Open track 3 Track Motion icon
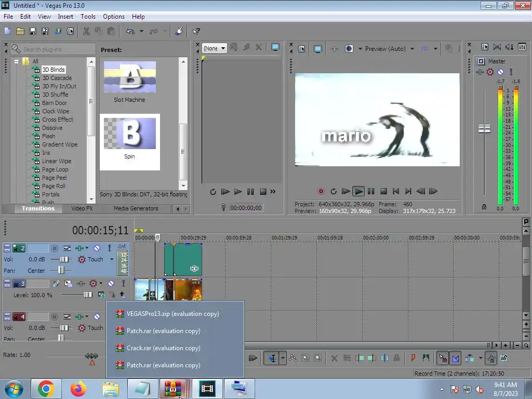 click(68, 283)
